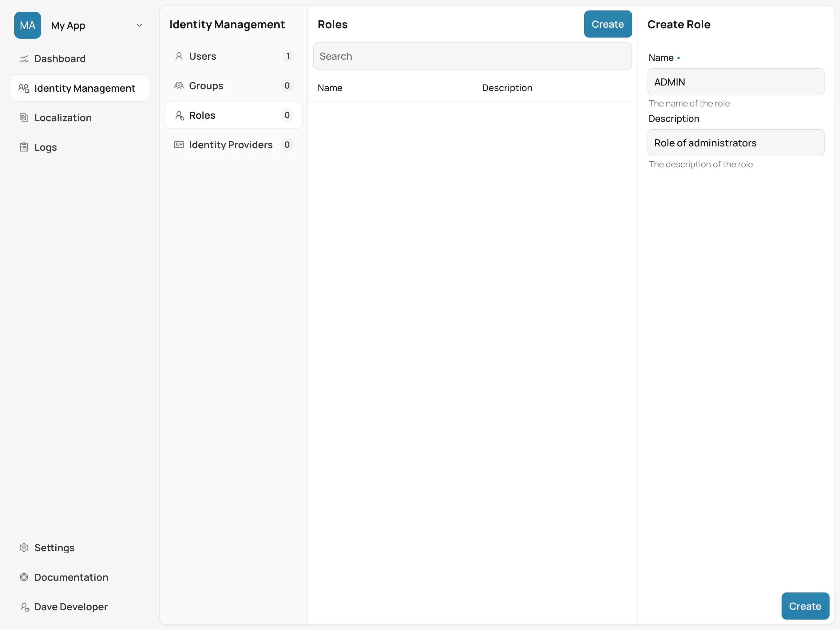Click the Name column header
Viewport: 840px width, 630px height.
(x=330, y=88)
